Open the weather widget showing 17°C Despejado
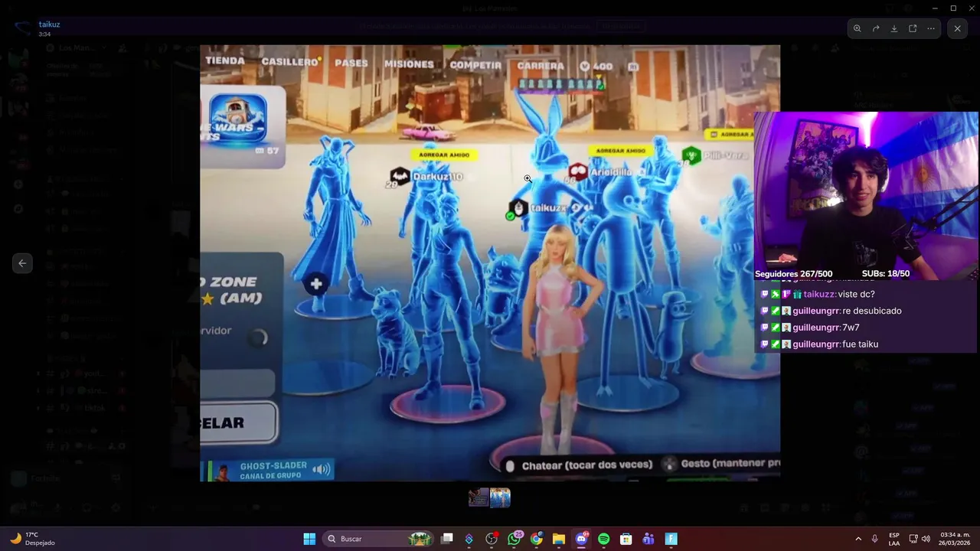 (32, 539)
